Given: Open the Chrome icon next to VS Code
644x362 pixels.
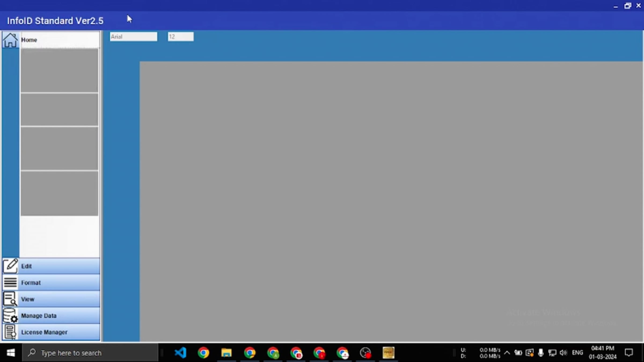Looking at the screenshot, I should coord(203,353).
